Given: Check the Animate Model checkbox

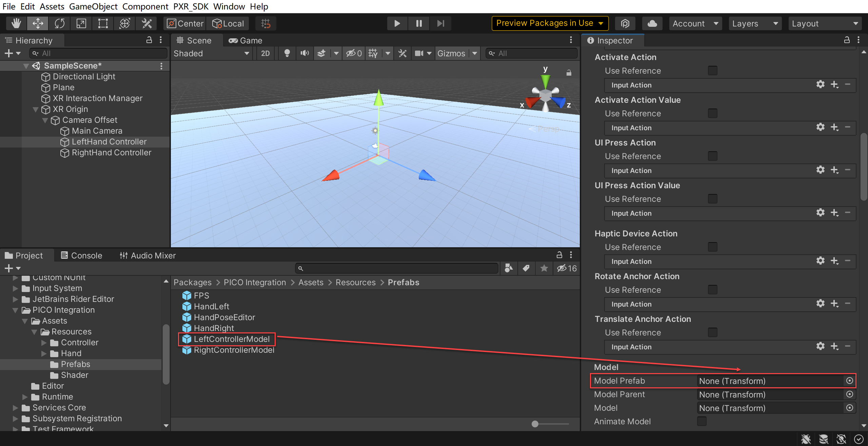Looking at the screenshot, I should (x=702, y=421).
